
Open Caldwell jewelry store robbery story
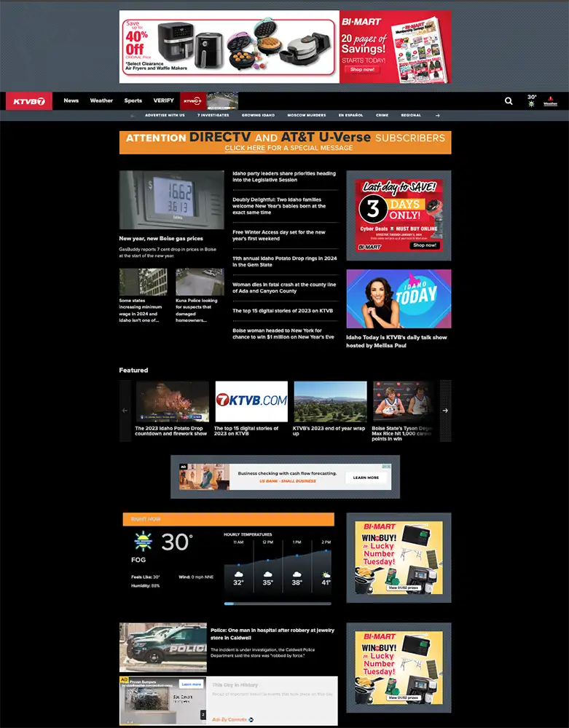[x=272, y=634]
